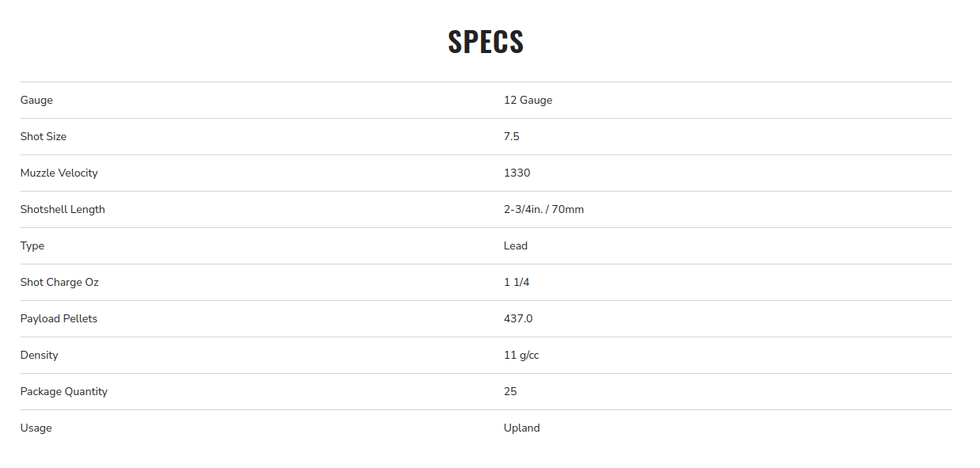Click the Package Quantity label
The height and width of the screenshot is (468, 980).
tap(64, 392)
